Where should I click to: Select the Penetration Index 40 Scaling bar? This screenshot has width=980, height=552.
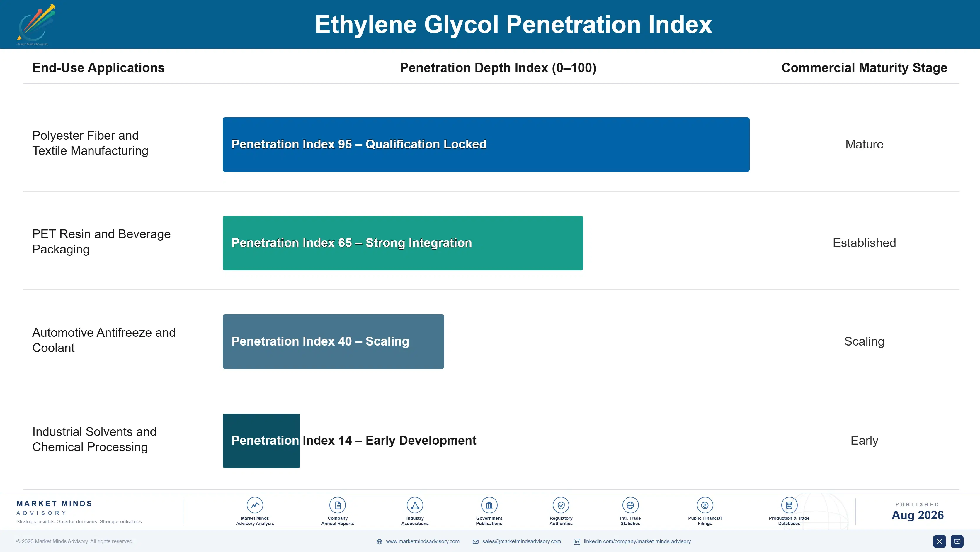tap(333, 341)
